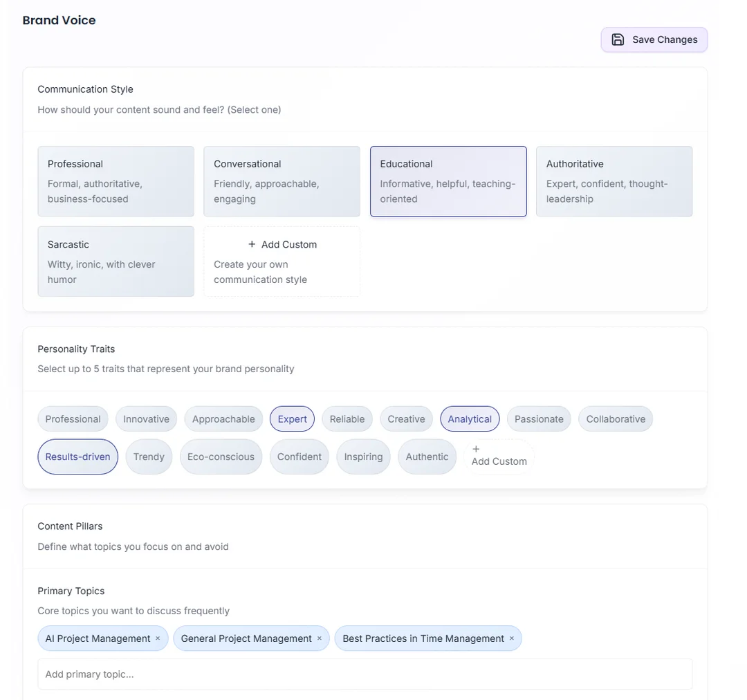
Task: Click the plus icon to add custom personality trait
Action: click(x=476, y=450)
